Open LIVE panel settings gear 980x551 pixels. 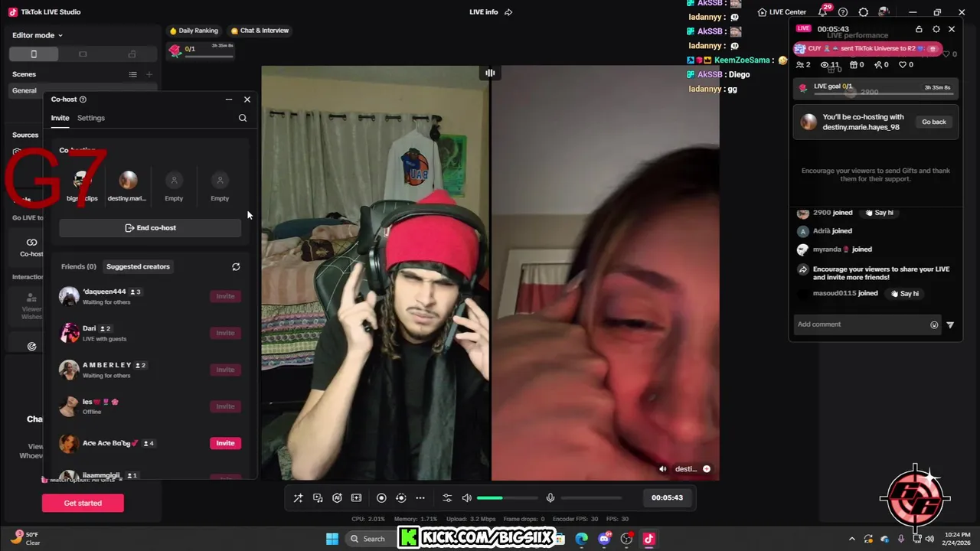[936, 29]
